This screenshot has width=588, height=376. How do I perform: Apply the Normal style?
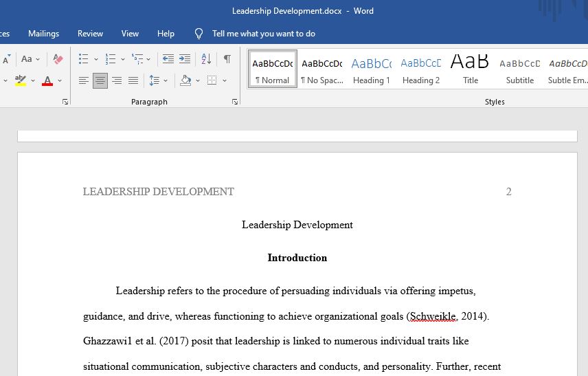[273, 69]
